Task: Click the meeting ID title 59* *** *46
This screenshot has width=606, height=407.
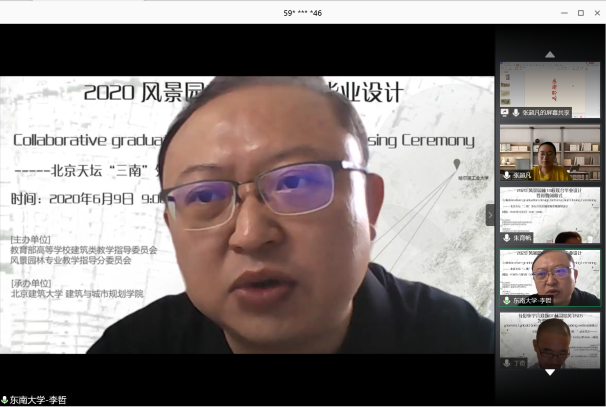Action: 302,12
